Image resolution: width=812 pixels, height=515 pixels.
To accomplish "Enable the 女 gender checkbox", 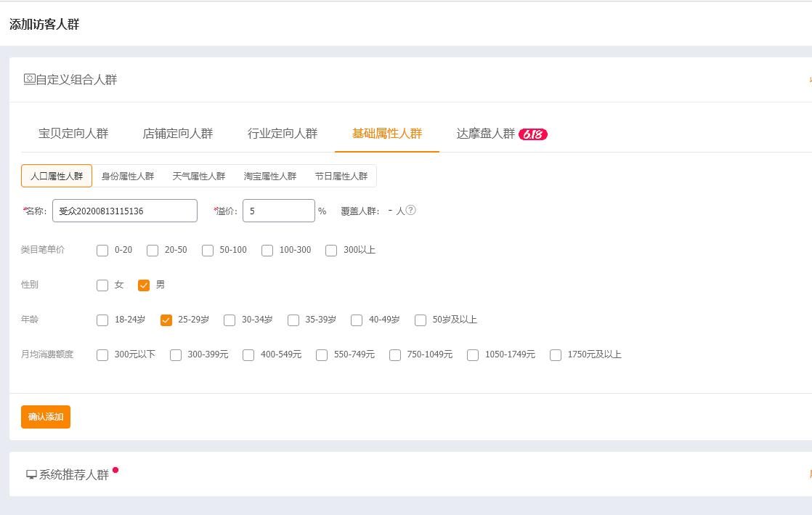I will coord(102,285).
